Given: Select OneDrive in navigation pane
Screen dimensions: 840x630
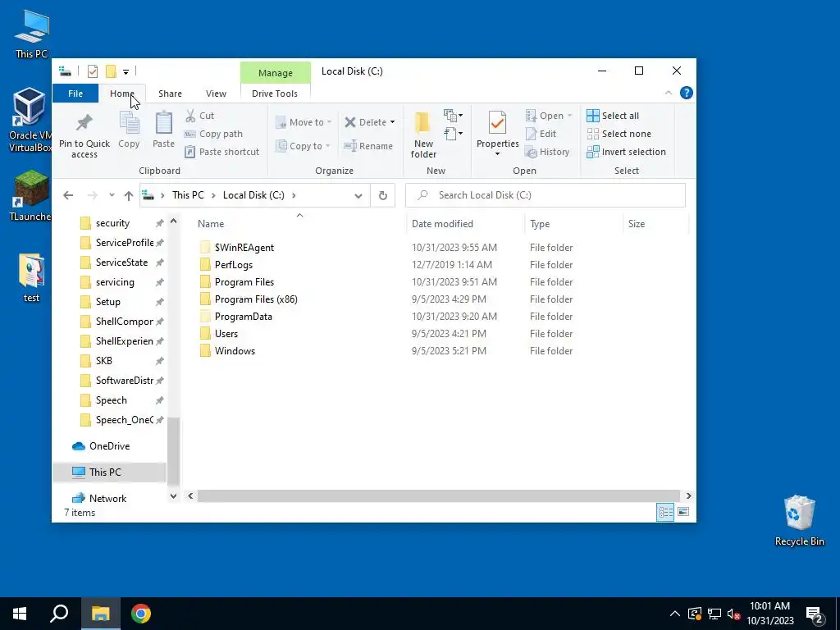Looking at the screenshot, I should click(109, 446).
